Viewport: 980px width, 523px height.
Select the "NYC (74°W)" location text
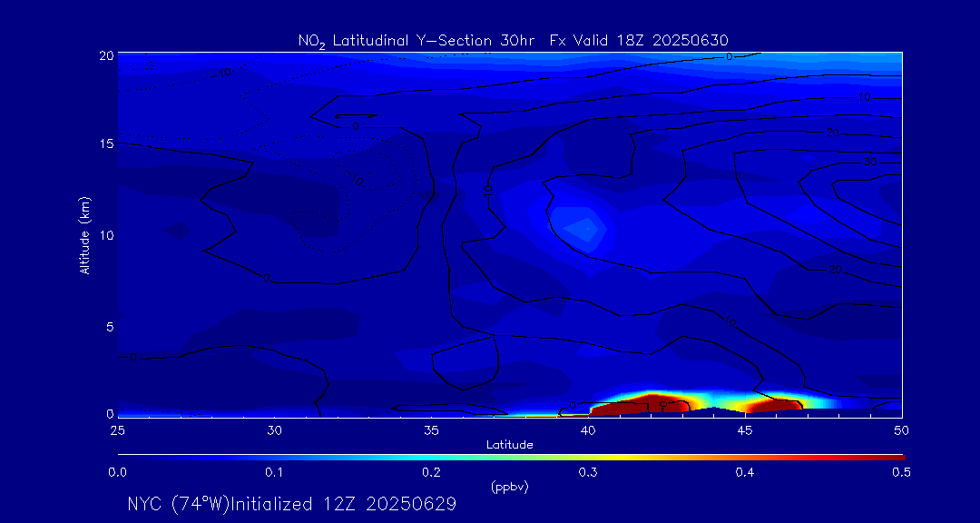(x=179, y=504)
